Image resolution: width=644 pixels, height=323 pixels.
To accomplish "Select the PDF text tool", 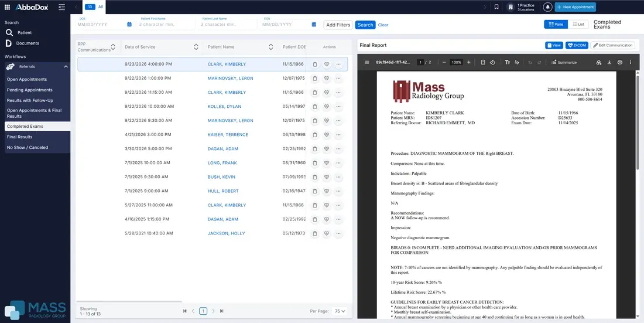I will coord(508,62).
